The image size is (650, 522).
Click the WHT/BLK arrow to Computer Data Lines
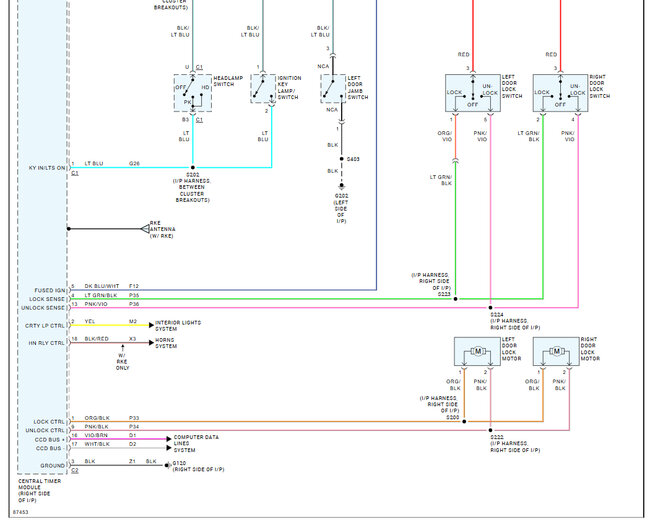169,448
